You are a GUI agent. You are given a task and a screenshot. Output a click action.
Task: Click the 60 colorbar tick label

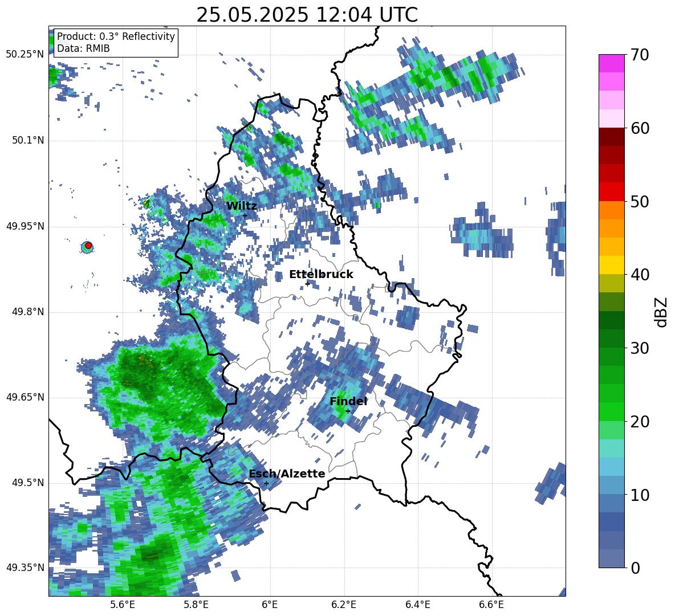tap(640, 128)
